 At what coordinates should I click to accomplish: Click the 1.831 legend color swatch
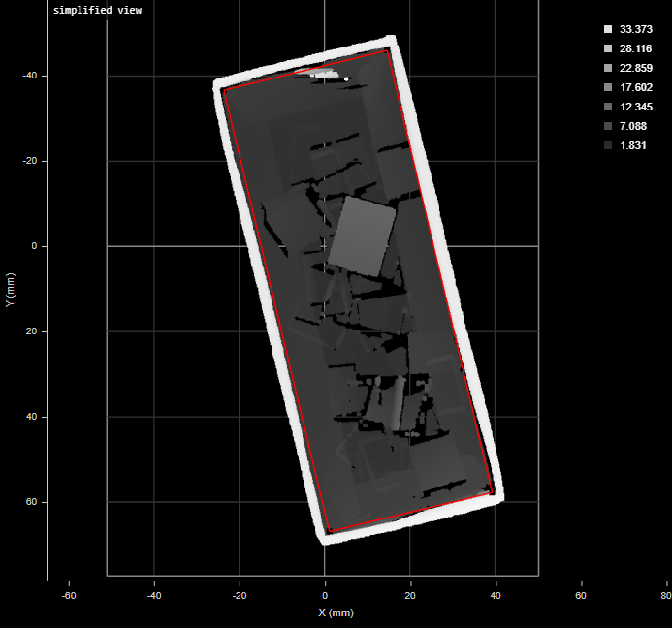point(608,145)
